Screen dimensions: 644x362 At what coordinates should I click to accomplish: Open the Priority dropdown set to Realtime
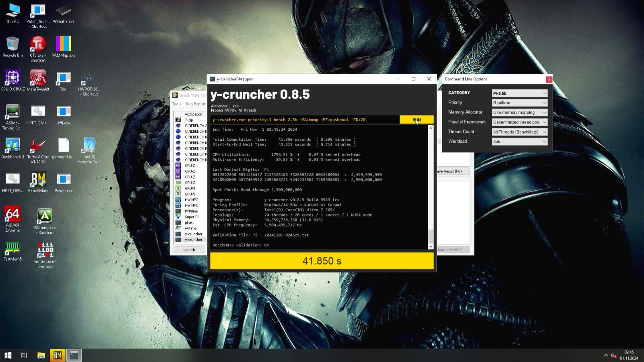[x=520, y=103]
